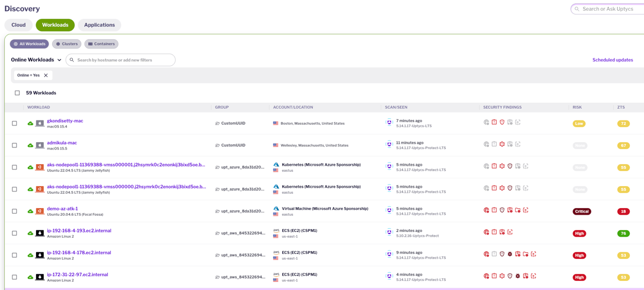The width and height of the screenshot is (644, 290).
Task: Click the magnifier icon in Search or Ask Uptycs
Action: click(577, 9)
